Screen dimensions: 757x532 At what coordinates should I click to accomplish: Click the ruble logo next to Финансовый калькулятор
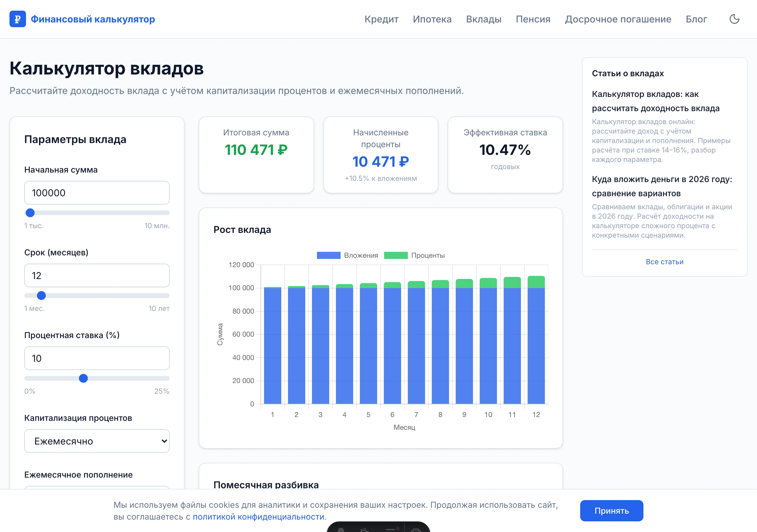[x=18, y=19]
